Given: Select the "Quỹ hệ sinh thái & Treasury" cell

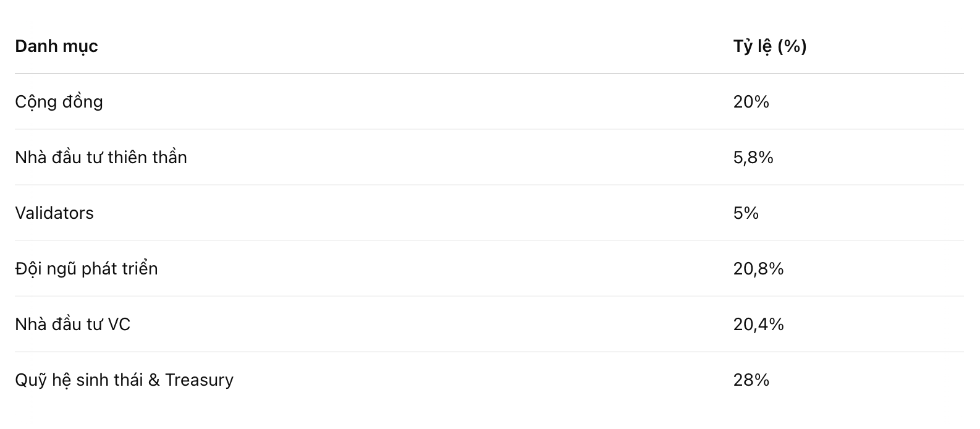Looking at the screenshot, I should pos(124,380).
